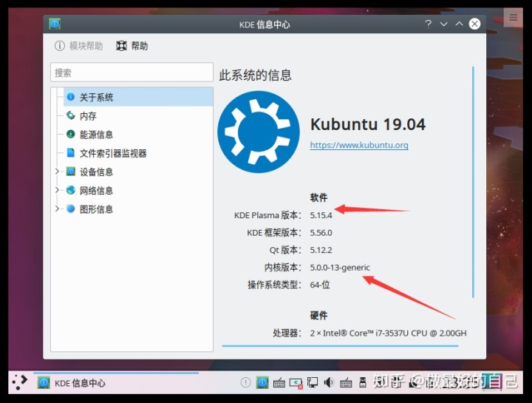The image size is (532, 403).
Task: Click the Kubuntu gear logo
Action: (x=259, y=132)
